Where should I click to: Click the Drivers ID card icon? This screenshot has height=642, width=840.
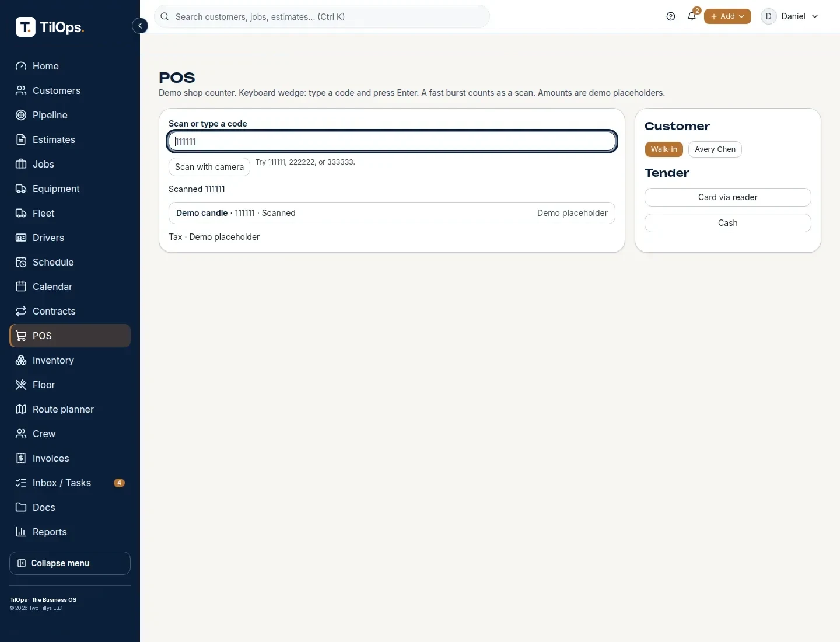point(21,238)
